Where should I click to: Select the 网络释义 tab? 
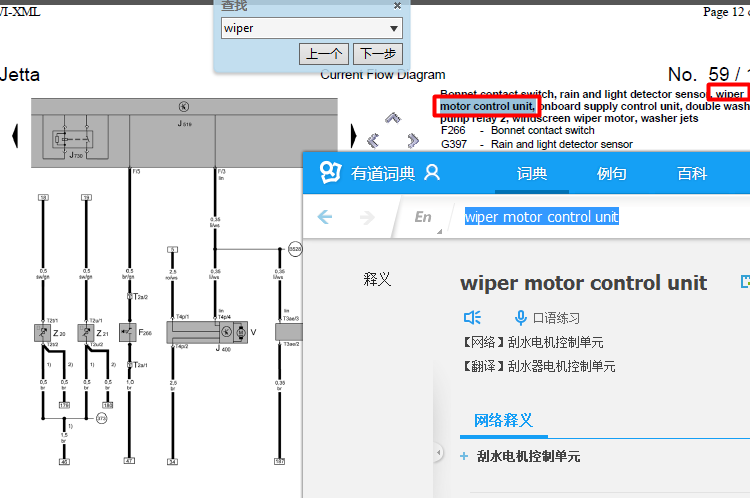coord(503,421)
